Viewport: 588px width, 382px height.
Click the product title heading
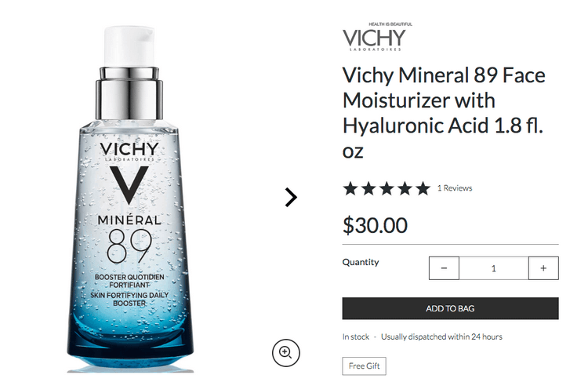(x=444, y=113)
